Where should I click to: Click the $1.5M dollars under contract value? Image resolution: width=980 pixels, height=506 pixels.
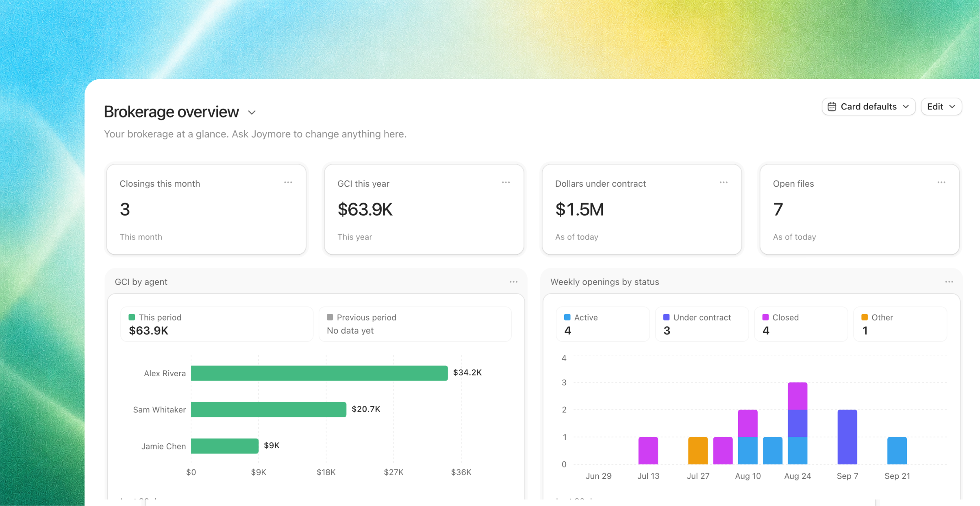tap(580, 209)
